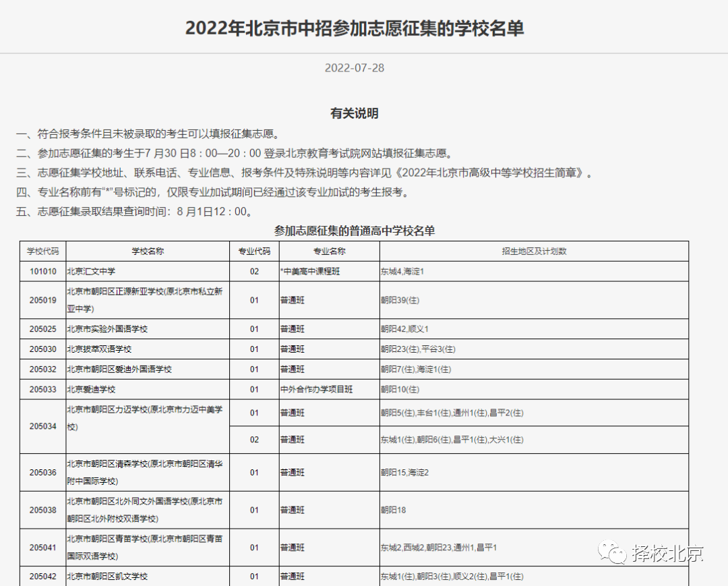Click the cell 朝阳5(住),丰台1(住),通州1(住),昌平2(住)
This screenshot has width=728, height=586.
coord(452,413)
